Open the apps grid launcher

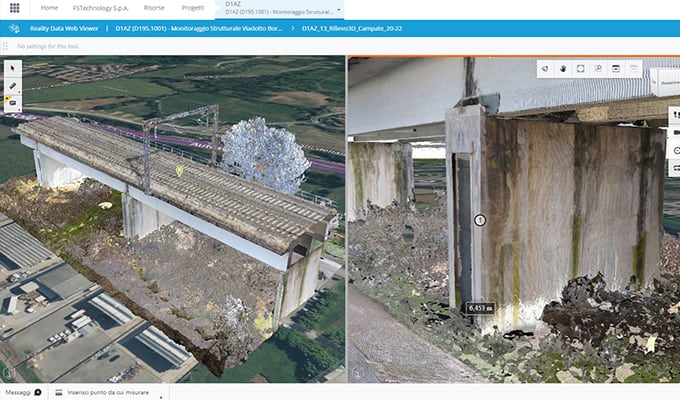tap(12, 8)
